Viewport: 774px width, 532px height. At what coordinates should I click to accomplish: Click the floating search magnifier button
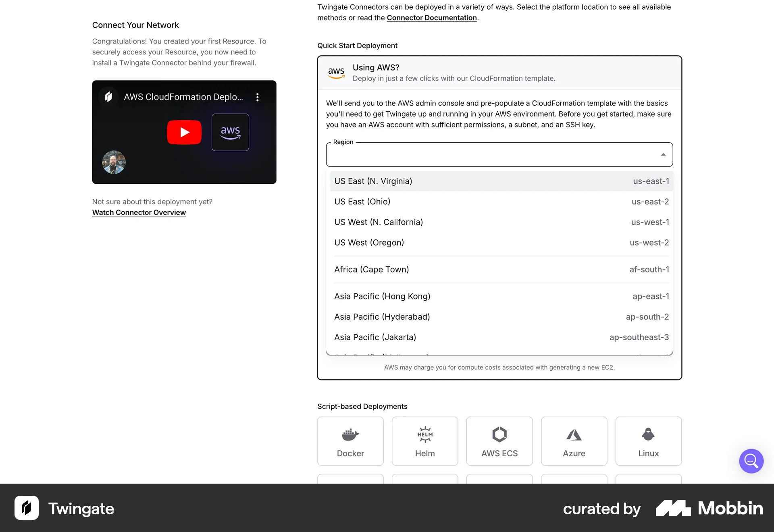[751, 461]
